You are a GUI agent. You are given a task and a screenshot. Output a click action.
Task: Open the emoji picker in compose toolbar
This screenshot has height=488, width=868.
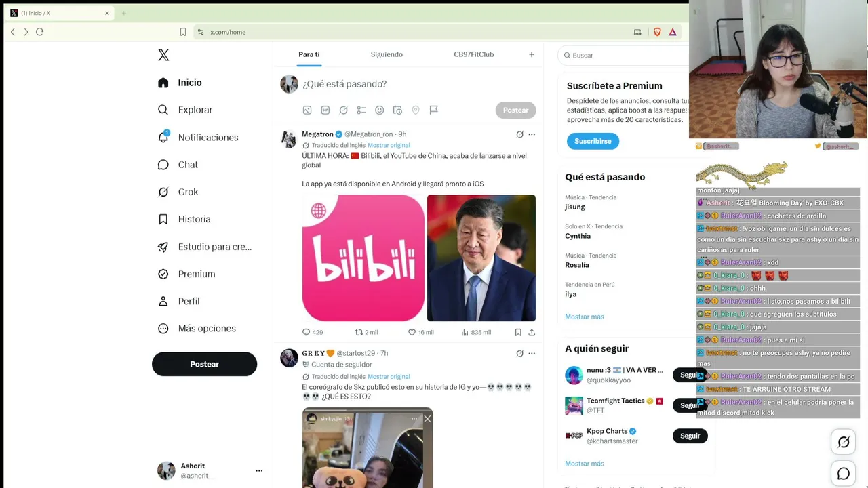380,110
